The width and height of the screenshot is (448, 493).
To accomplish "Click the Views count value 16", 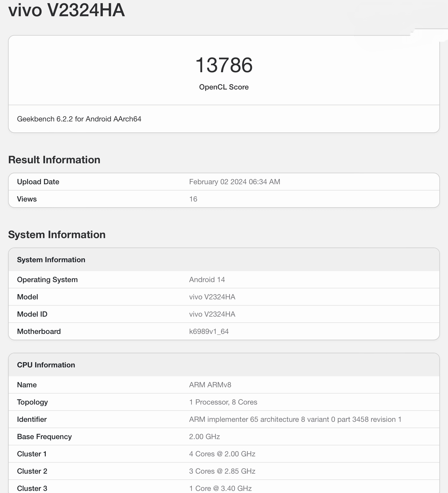I will click(193, 199).
